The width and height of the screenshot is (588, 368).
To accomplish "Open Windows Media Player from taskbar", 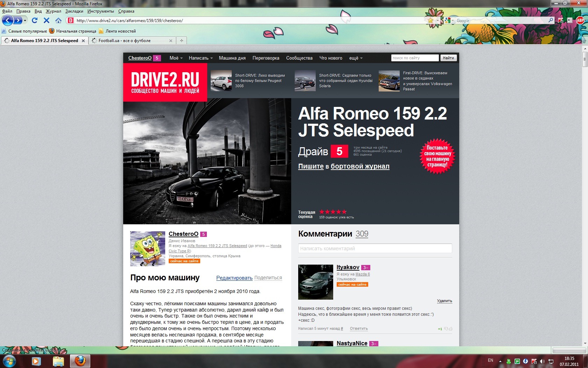I will 36,361.
